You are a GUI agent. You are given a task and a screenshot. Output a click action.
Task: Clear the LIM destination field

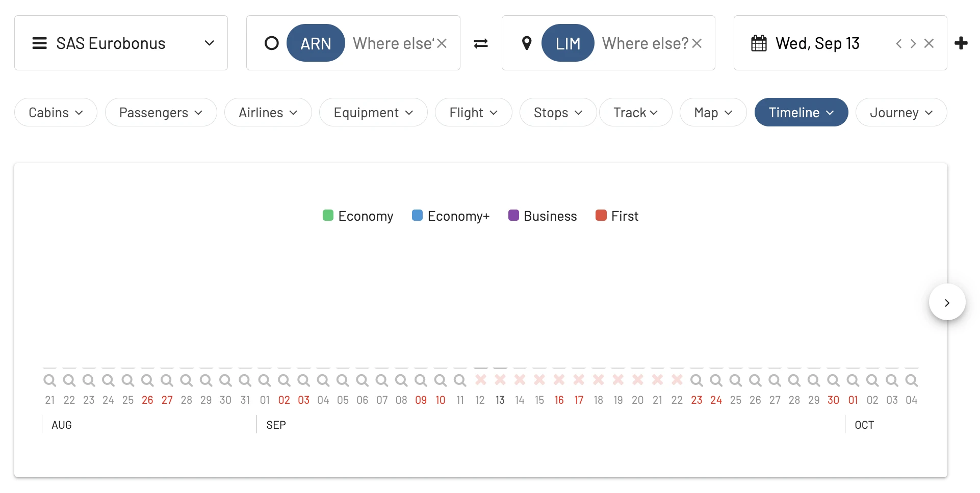pos(697,43)
